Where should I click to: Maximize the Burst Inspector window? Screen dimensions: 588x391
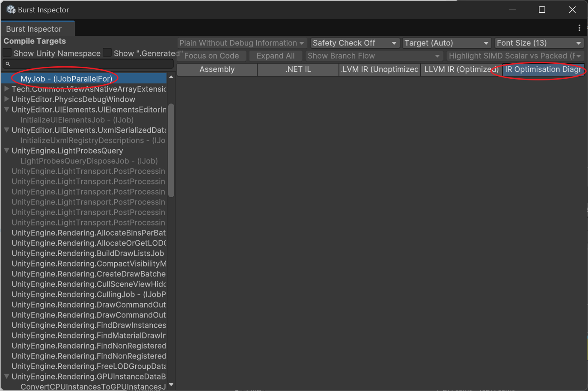click(542, 9)
